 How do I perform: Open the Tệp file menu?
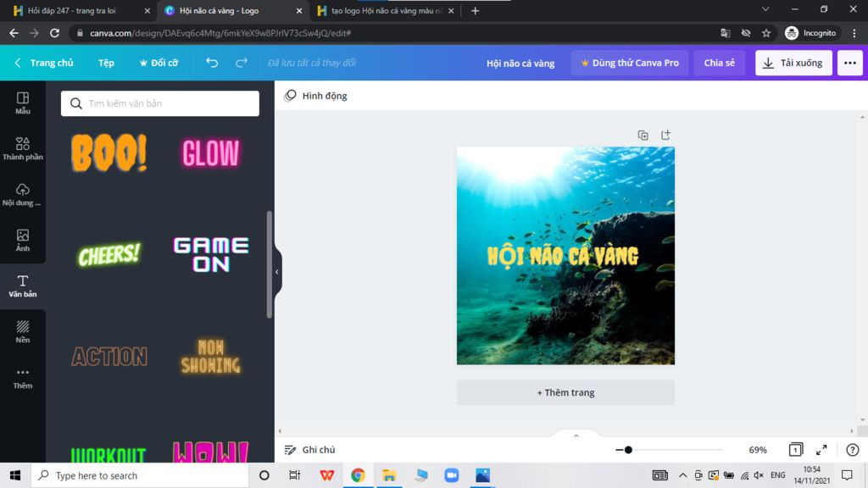106,63
